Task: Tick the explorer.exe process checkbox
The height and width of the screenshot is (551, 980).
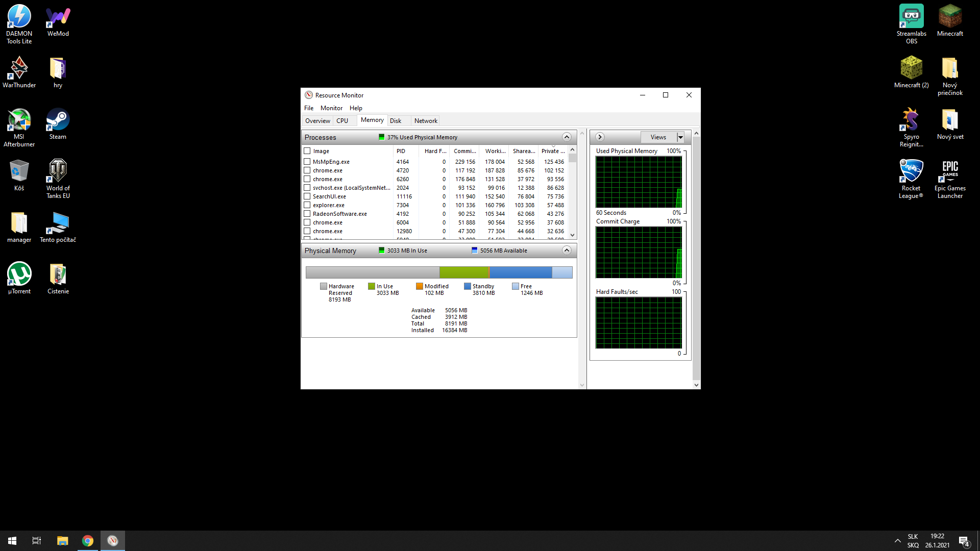Action: pyautogui.click(x=307, y=205)
